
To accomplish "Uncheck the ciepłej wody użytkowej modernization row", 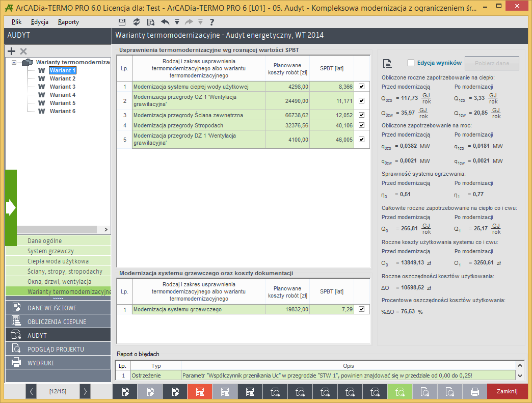I will pos(362,87).
